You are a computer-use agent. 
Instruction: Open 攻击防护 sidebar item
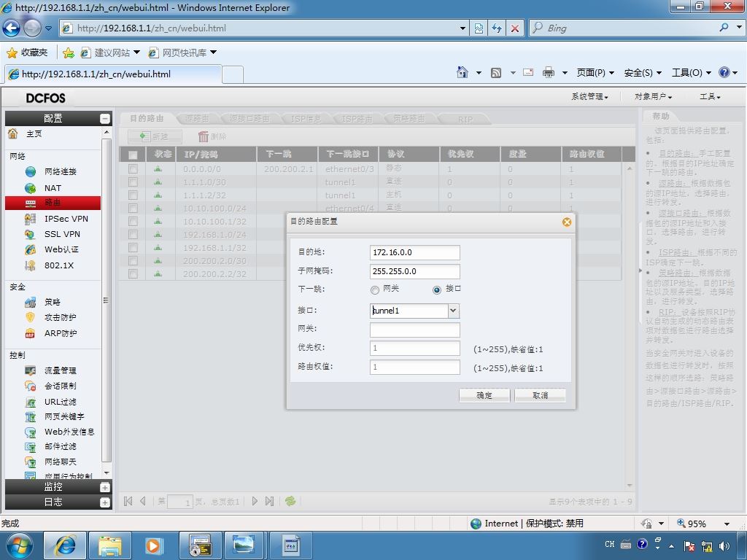click(60, 317)
